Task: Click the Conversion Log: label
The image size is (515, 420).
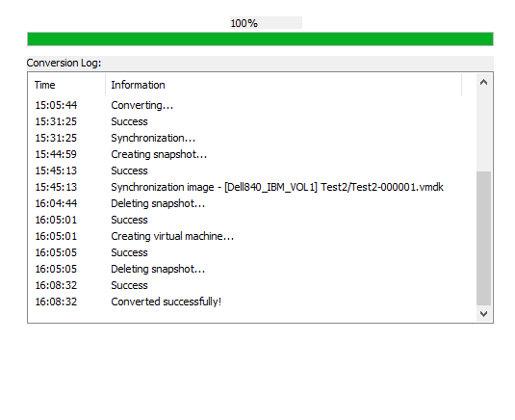Action: coord(64,63)
